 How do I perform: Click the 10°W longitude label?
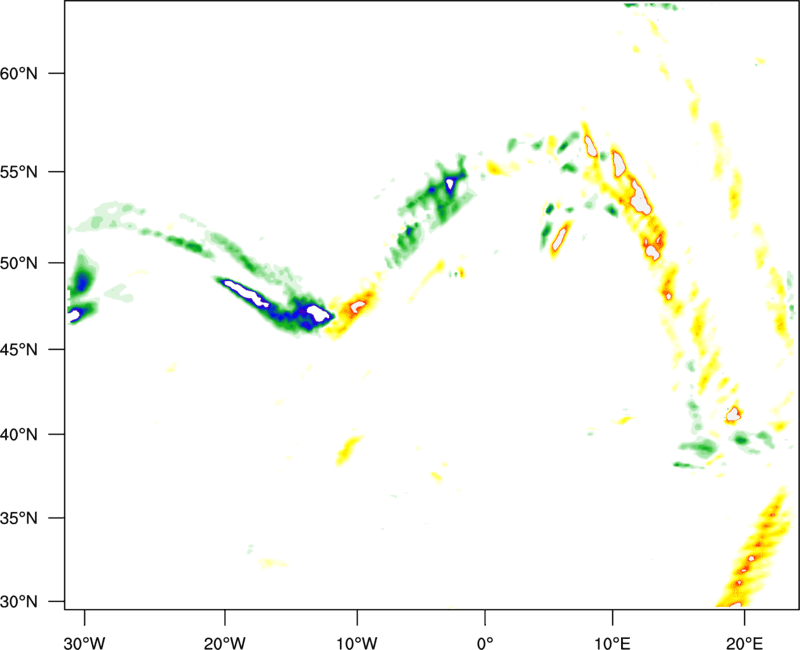click(x=357, y=643)
